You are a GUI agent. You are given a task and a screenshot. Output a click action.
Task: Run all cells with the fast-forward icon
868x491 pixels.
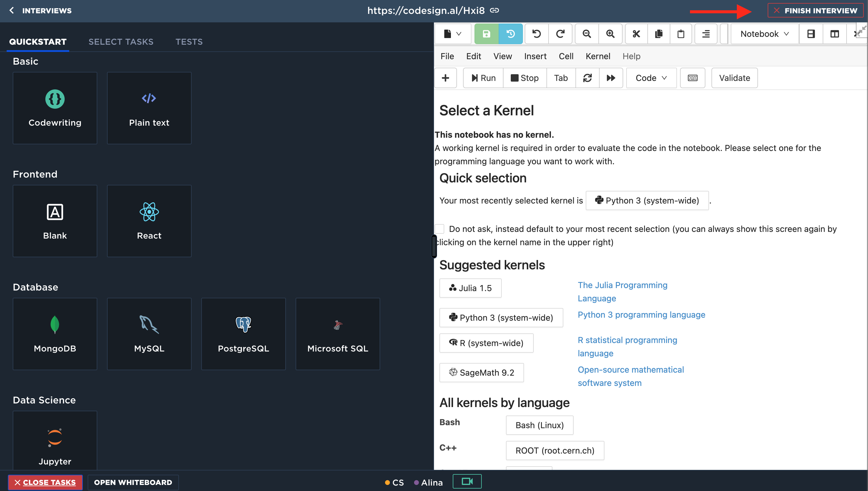point(611,78)
